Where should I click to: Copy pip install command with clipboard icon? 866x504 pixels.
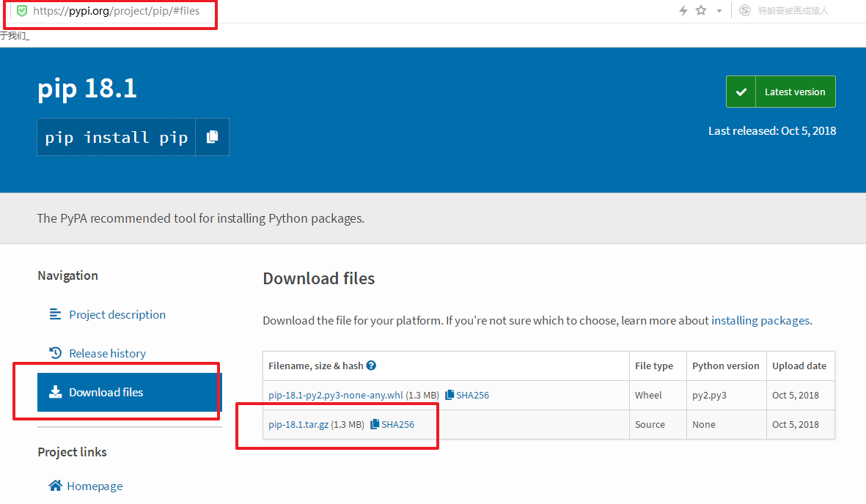212,137
